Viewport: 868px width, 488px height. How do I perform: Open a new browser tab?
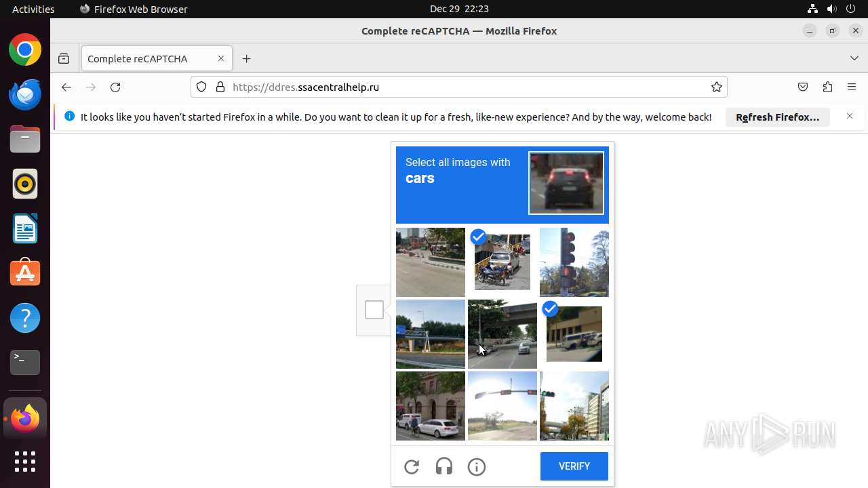[x=246, y=59]
